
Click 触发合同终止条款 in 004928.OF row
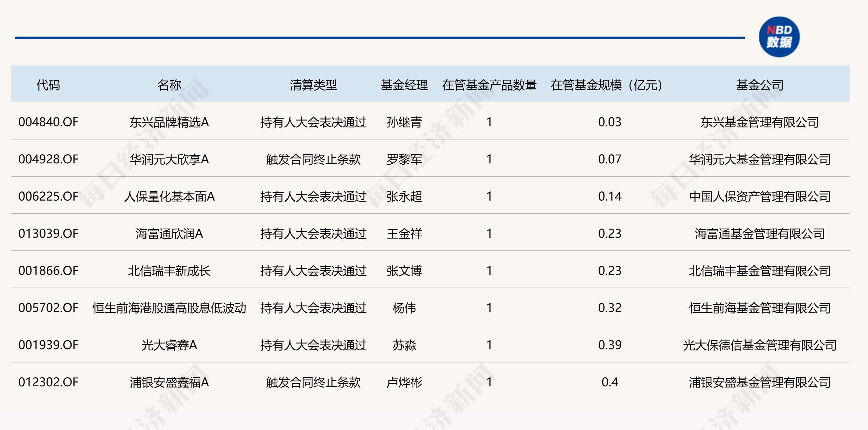pos(313,159)
